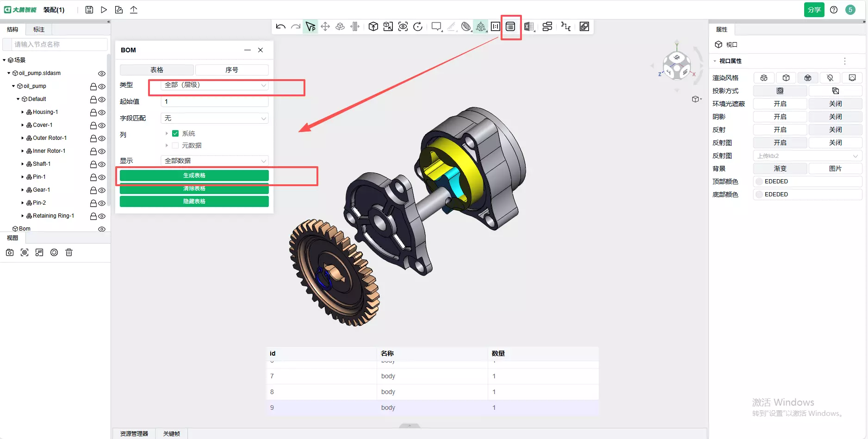This screenshot has width=868, height=439.
Task: Click the 顶部颜色 EDEDED color swatch
Action: click(x=759, y=182)
